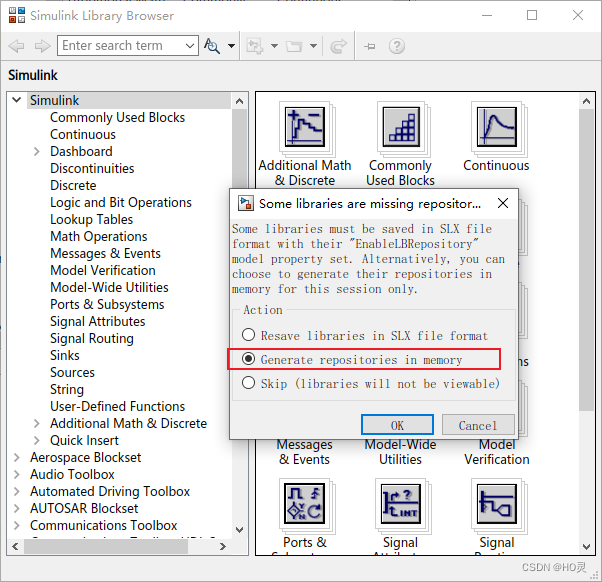This screenshot has width=602, height=582.
Task: Click tree panel horizontal scrollbar left arrow
Action: pyautogui.click(x=15, y=546)
